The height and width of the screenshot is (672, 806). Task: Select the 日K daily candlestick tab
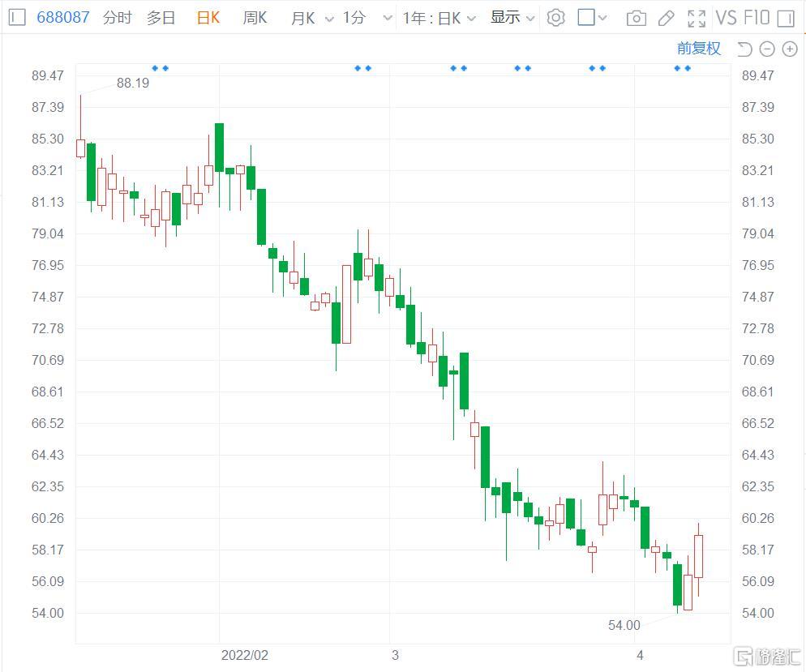[208, 18]
